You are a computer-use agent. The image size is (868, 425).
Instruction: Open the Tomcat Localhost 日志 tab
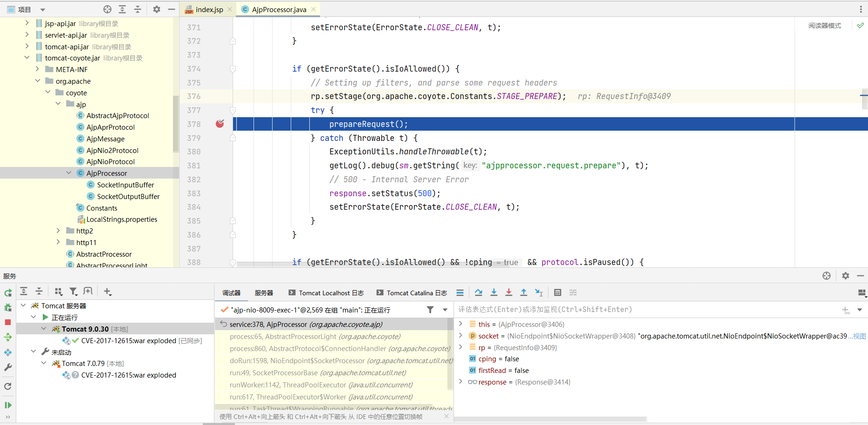click(x=326, y=293)
